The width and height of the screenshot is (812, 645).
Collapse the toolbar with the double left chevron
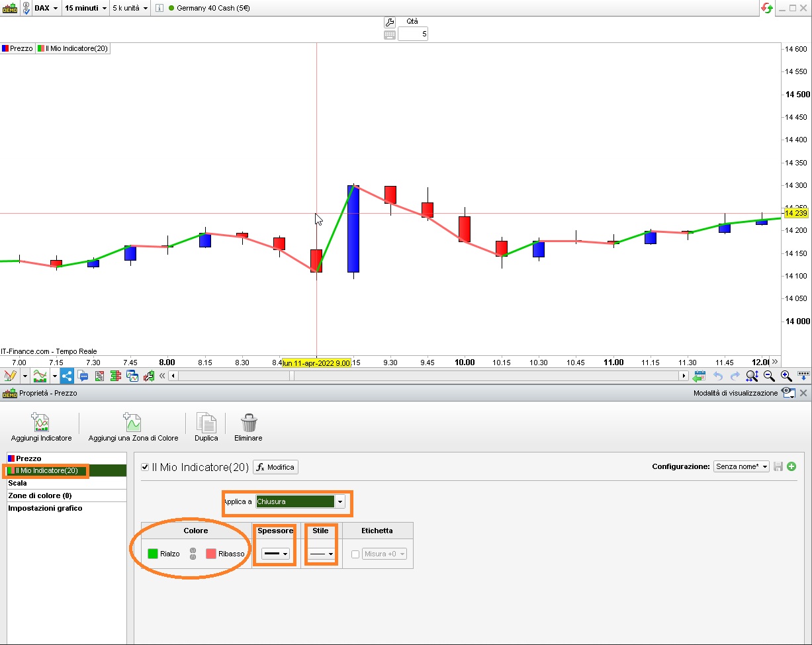point(162,376)
